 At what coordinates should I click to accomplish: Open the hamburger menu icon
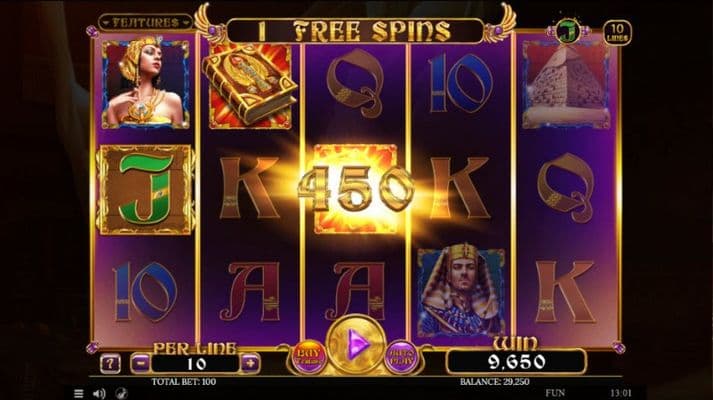[79, 394]
